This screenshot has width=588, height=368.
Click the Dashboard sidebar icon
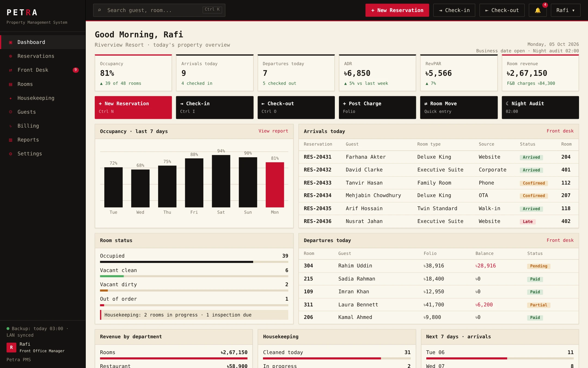(11, 42)
